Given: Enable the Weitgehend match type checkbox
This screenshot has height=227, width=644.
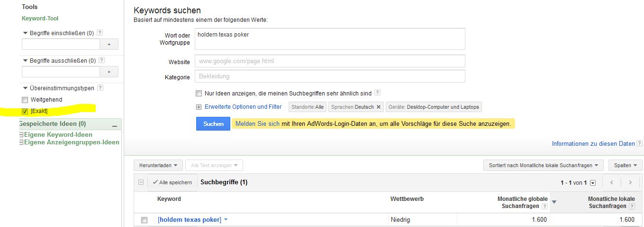Looking at the screenshot, I should (25, 100).
